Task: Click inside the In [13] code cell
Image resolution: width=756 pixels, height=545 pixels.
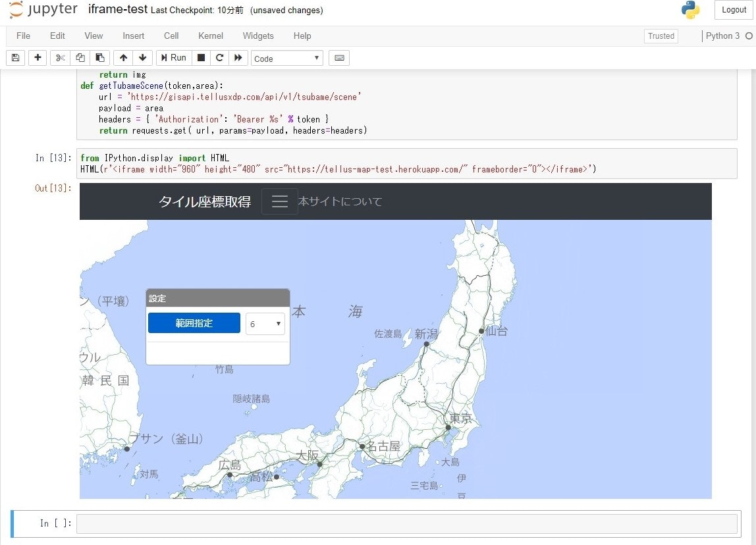Action: pyautogui.click(x=406, y=164)
